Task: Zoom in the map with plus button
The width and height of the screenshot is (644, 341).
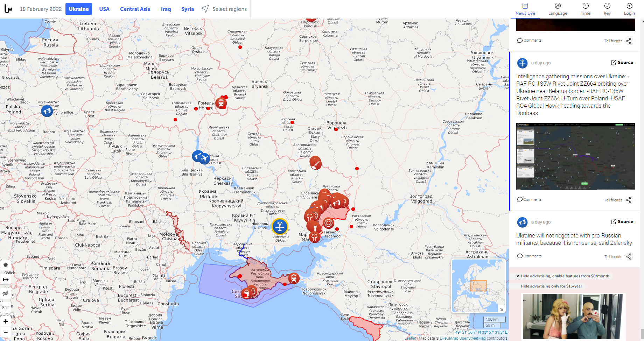Action: coord(6,321)
